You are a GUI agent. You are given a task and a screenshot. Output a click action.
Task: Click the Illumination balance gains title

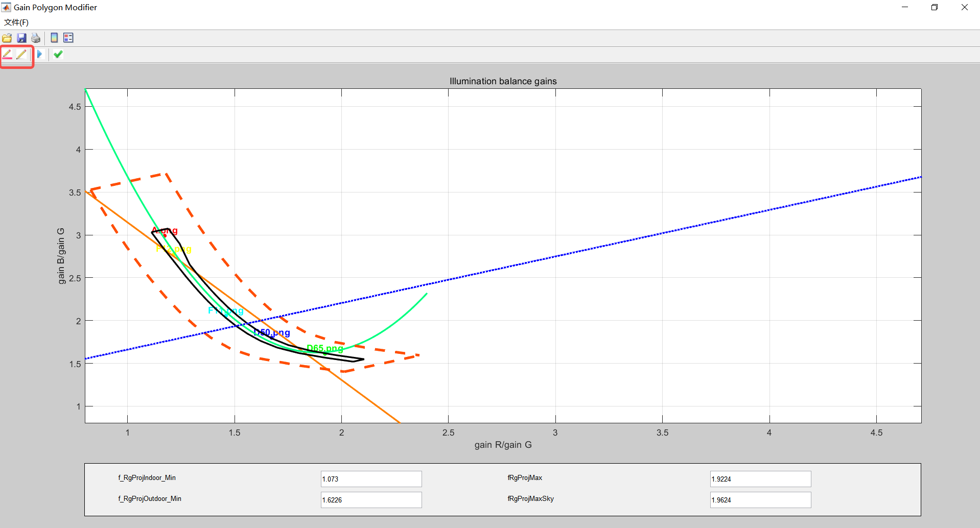tap(503, 81)
